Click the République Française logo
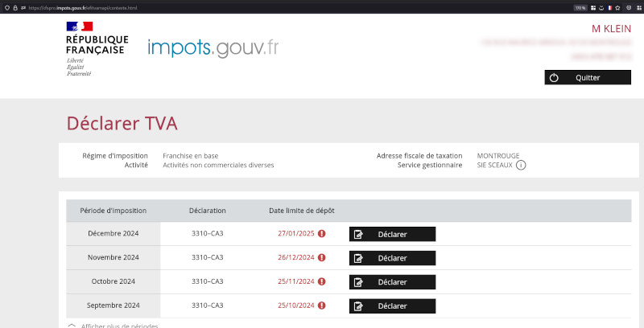 coord(97,48)
